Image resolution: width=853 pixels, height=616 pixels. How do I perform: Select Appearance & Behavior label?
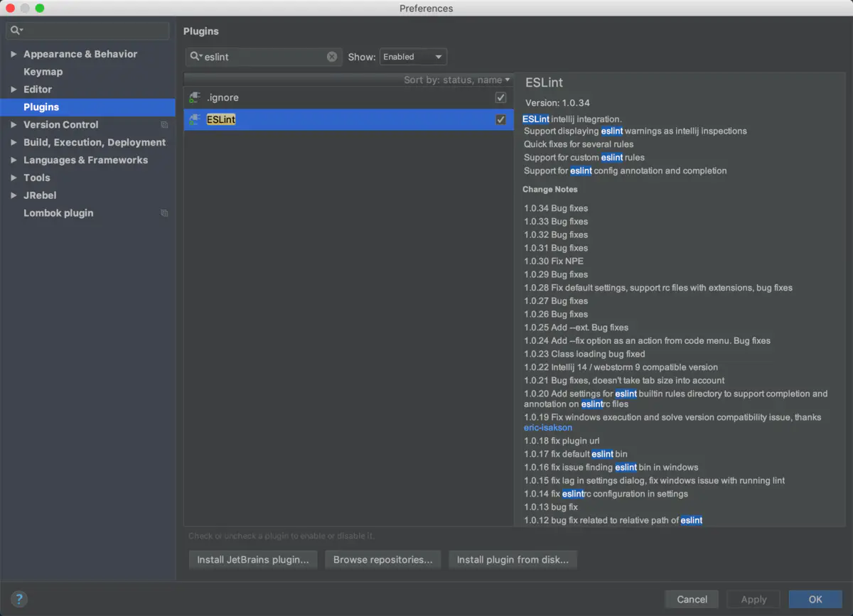pyautogui.click(x=80, y=54)
